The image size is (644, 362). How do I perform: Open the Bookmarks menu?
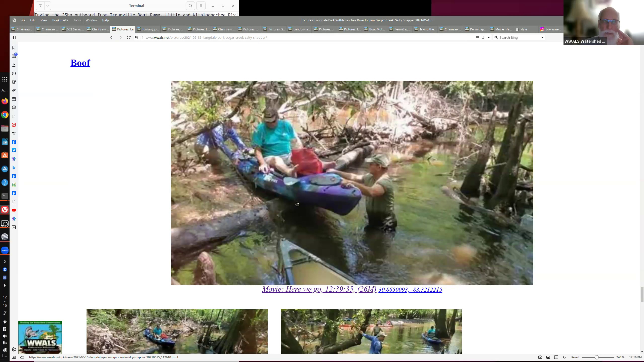(x=60, y=20)
